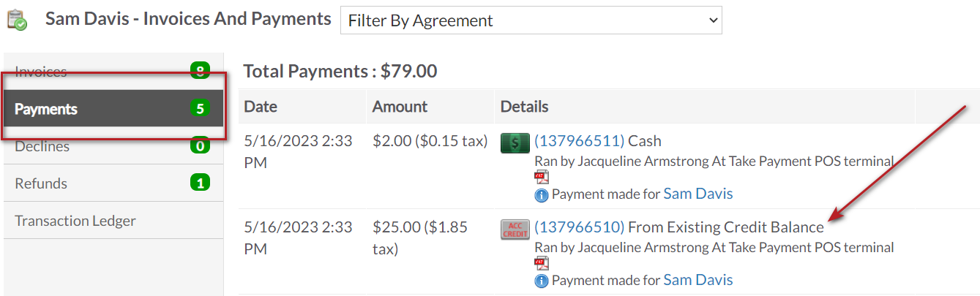This screenshot has height=296, width=980.
Task: Open the Filter By Agreement dropdown
Action: (531, 20)
